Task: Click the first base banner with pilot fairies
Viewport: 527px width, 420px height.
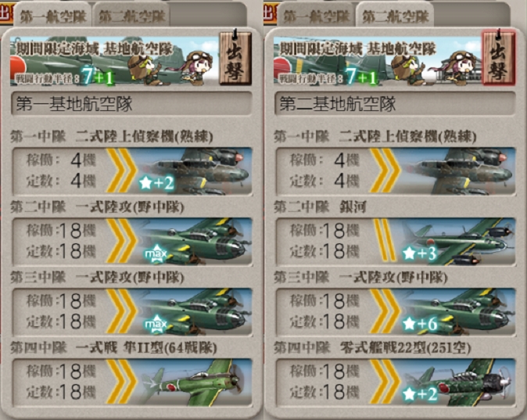Action: pos(114,60)
